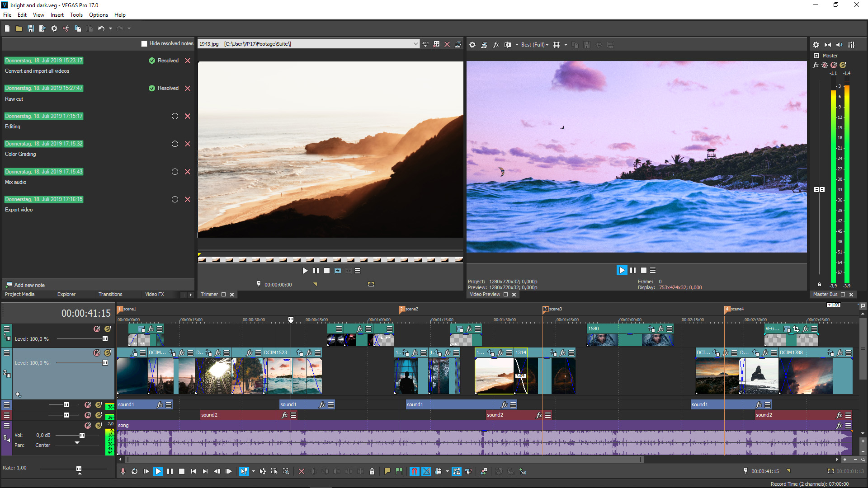This screenshot has width=868, height=488.
Task: Open Master Bus mixer settings gear
Action: [x=816, y=45]
